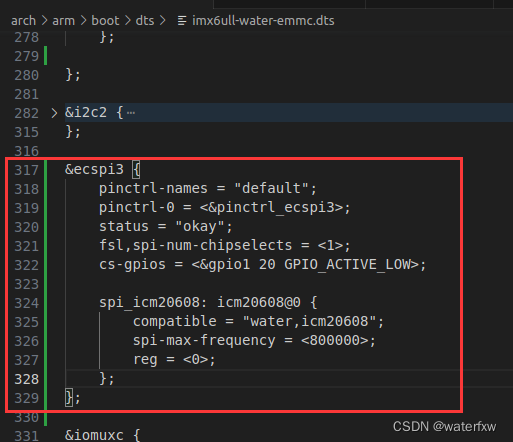Click the 'arm' breadcrumb segment
513x442 pixels.
click(x=63, y=21)
